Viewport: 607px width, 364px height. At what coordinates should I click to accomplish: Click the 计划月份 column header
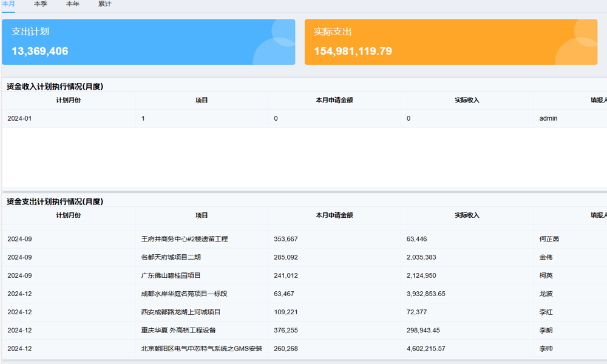pyautogui.click(x=68, y=215)
